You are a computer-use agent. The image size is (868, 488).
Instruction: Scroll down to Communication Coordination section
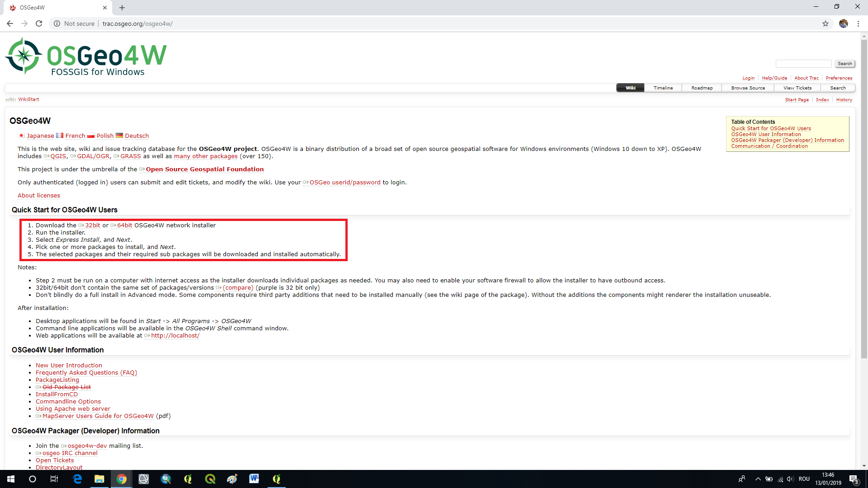pos(769,146)
